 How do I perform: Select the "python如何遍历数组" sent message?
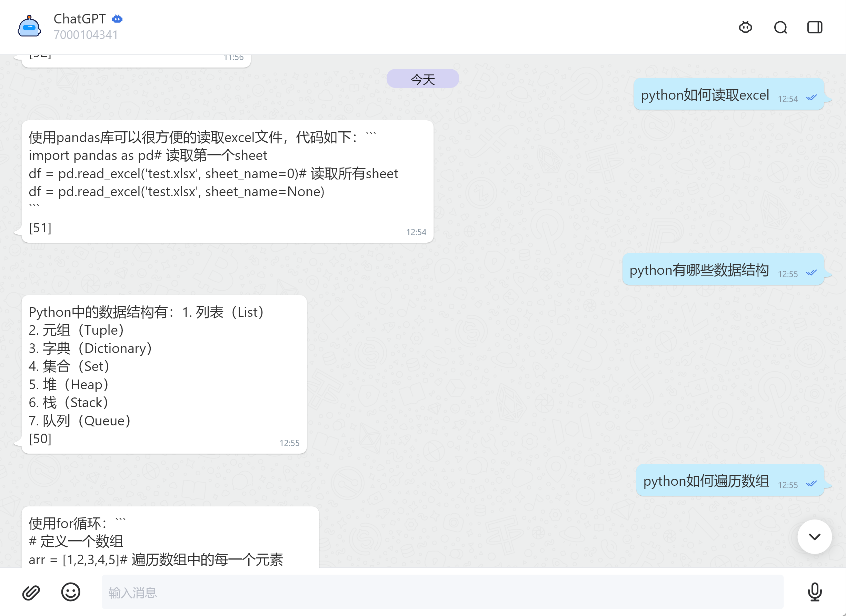click(x=706, y=481)
